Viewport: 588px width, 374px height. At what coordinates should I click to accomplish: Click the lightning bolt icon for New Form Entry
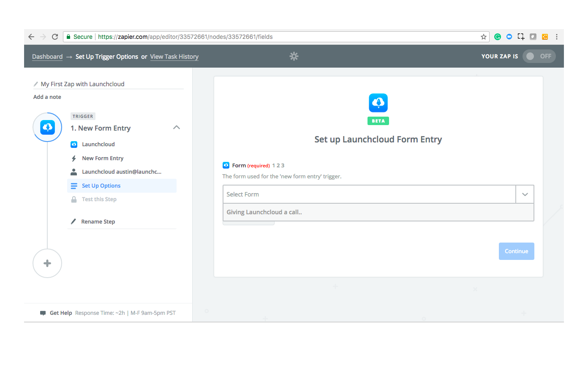pyautogui.click(x=74, y=158)
